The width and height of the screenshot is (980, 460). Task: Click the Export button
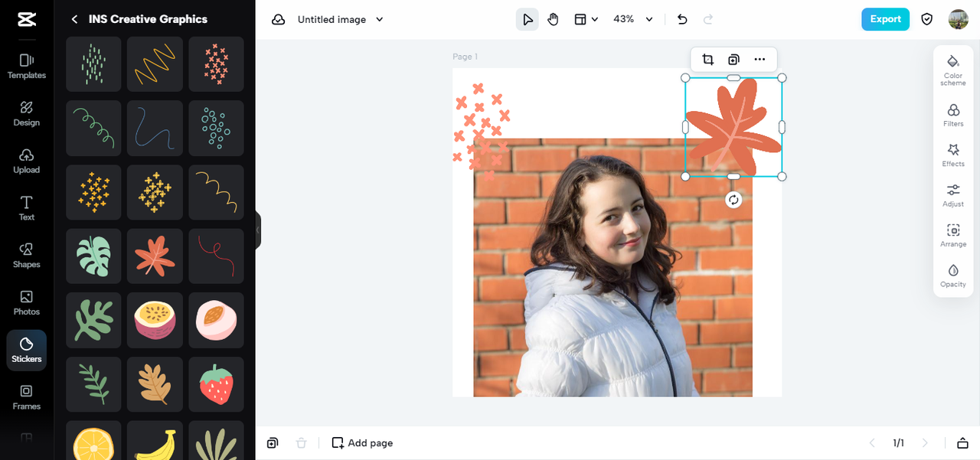885,19
